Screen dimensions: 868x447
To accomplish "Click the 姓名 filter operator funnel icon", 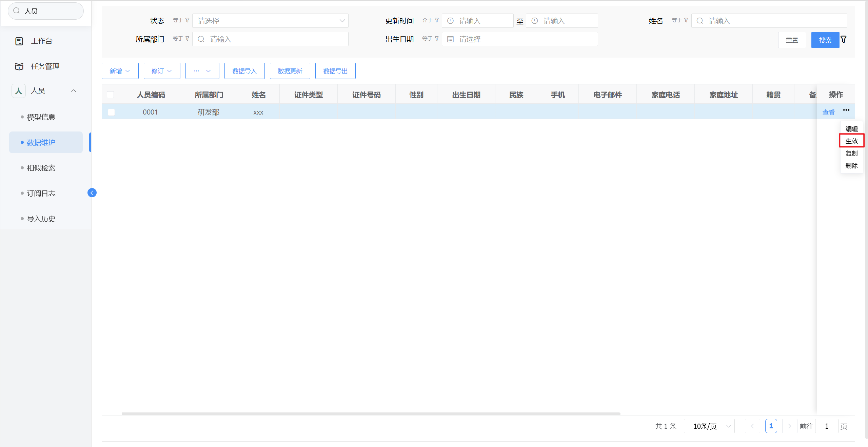I will (686, 20).
